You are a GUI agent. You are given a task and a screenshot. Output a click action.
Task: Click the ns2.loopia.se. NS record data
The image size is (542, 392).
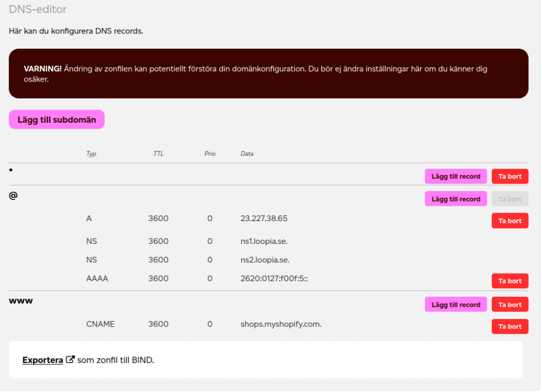[x=265, y=260]
